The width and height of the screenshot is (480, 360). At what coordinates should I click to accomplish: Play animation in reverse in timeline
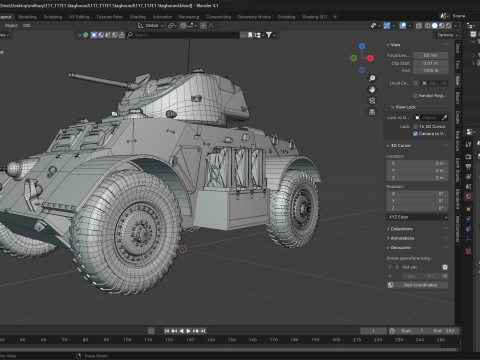pyautogui.click(x=182, y=331)
